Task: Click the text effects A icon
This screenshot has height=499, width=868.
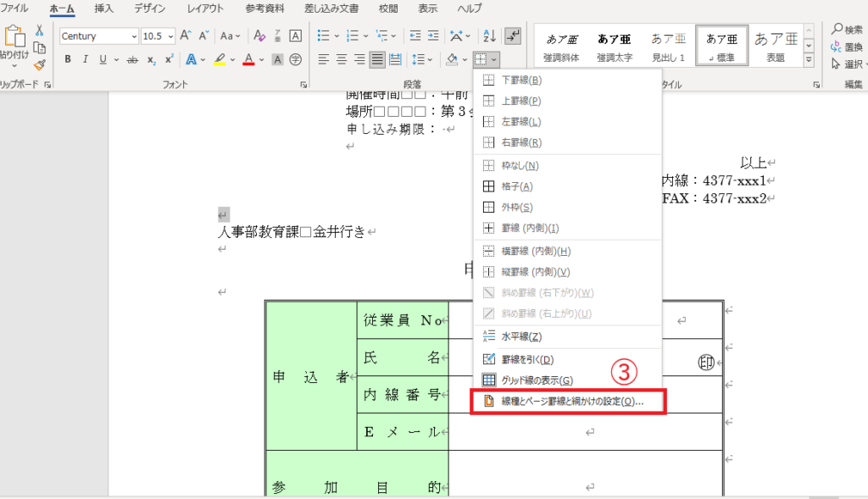Action: point(191,60)
